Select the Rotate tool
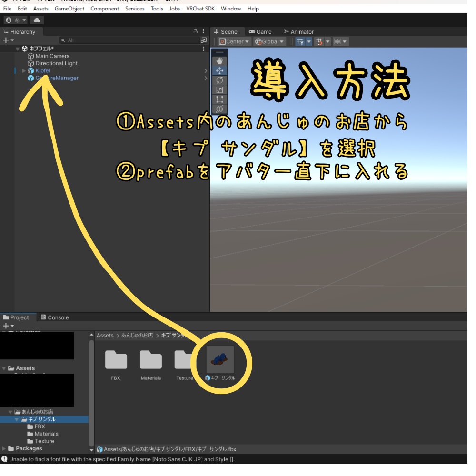Viewport: 476px width, 476px height. point(220,80)
